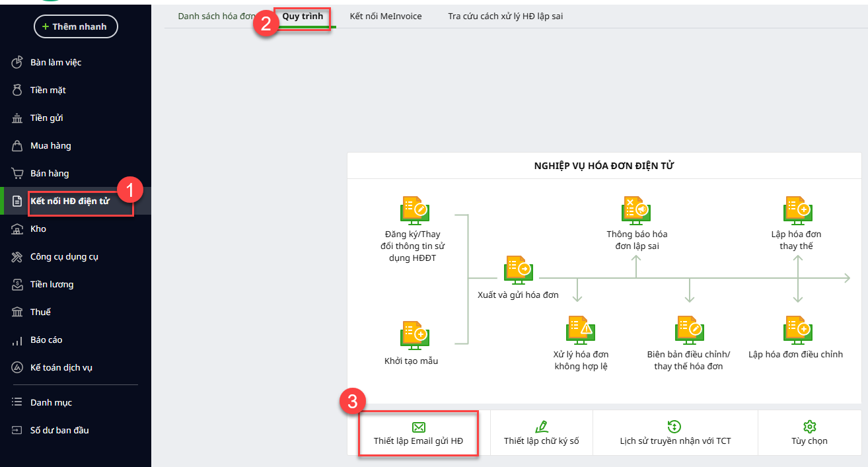The height and width of the screenshot is (467, 868).
Task: Open the Xử lý hóa đơn không hợp lệ icon
Action: 581,330
